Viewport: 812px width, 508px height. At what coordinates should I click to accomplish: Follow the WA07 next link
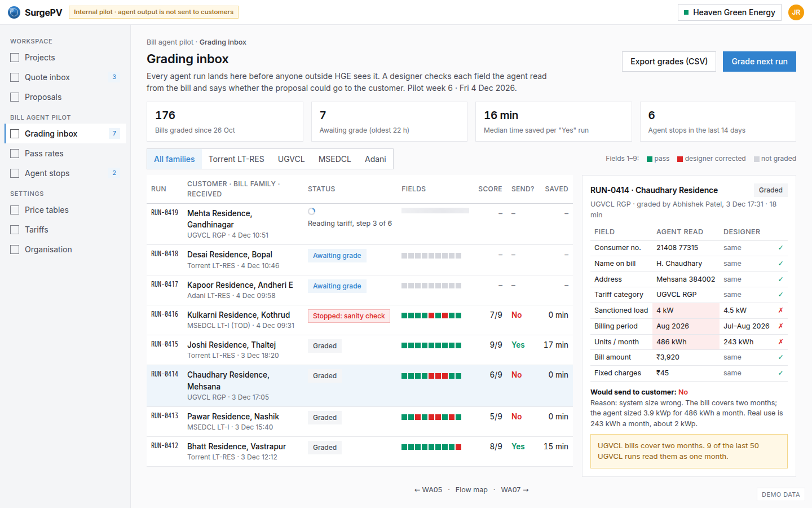pyautogui.click(x=515, y=490)
